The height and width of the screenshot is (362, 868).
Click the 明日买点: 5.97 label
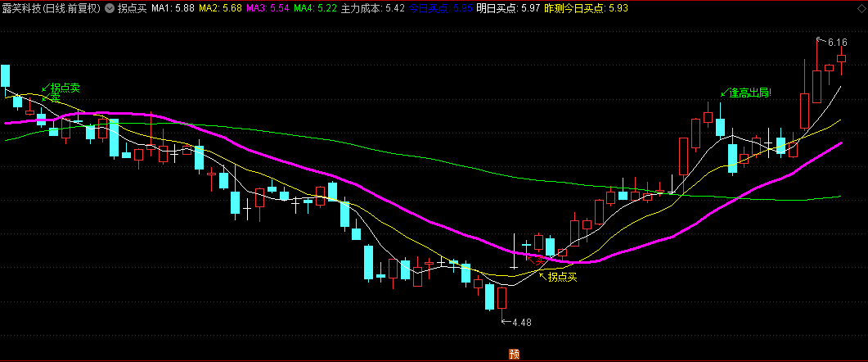508,9
